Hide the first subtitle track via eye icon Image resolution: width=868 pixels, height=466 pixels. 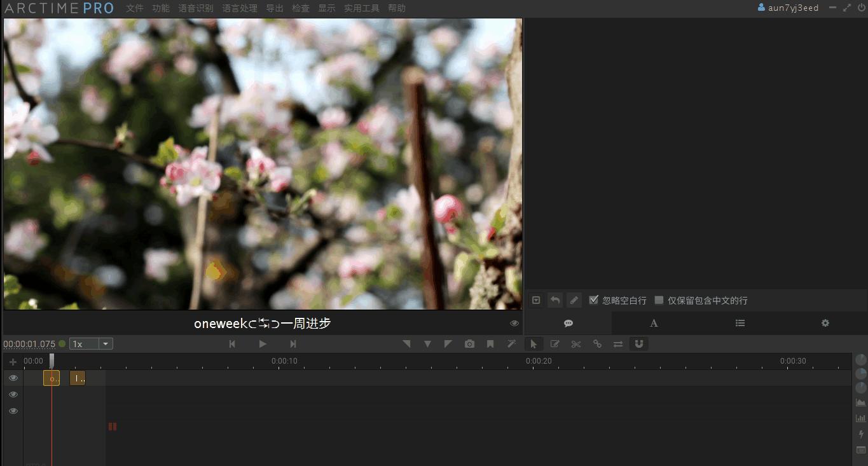(x=13, y=378)
